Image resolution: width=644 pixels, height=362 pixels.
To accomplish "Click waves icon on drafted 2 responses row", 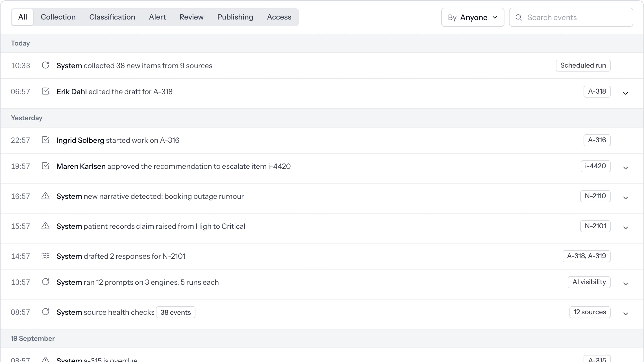I will (x=45, y=256).
